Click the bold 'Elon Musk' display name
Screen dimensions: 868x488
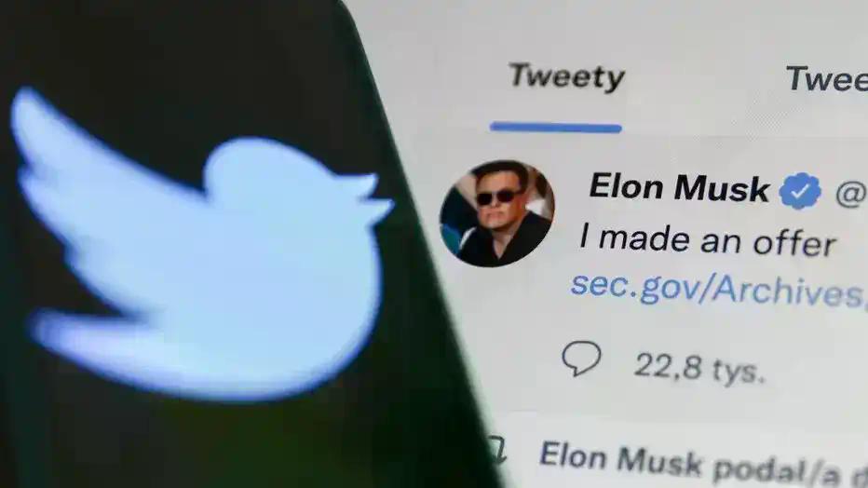coord(679,186)
